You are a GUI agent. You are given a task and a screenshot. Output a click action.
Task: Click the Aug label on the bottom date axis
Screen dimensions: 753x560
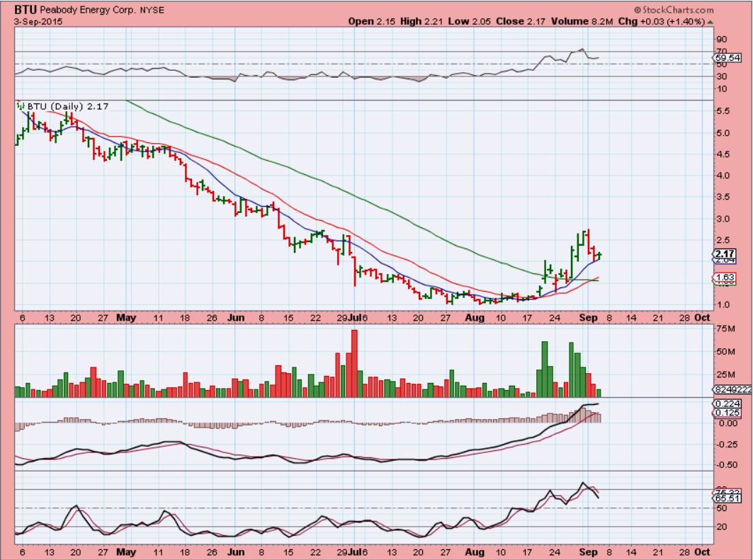[x=475, y=552]
